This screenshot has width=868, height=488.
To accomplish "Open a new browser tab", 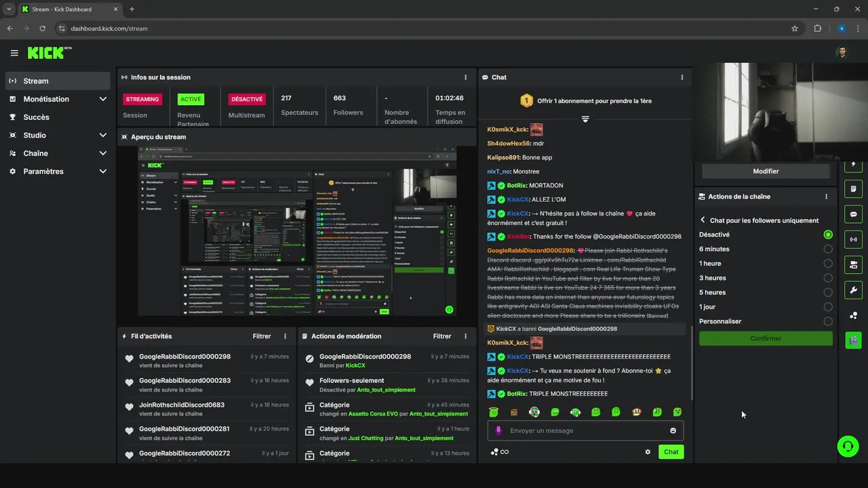I will point(132,9).
